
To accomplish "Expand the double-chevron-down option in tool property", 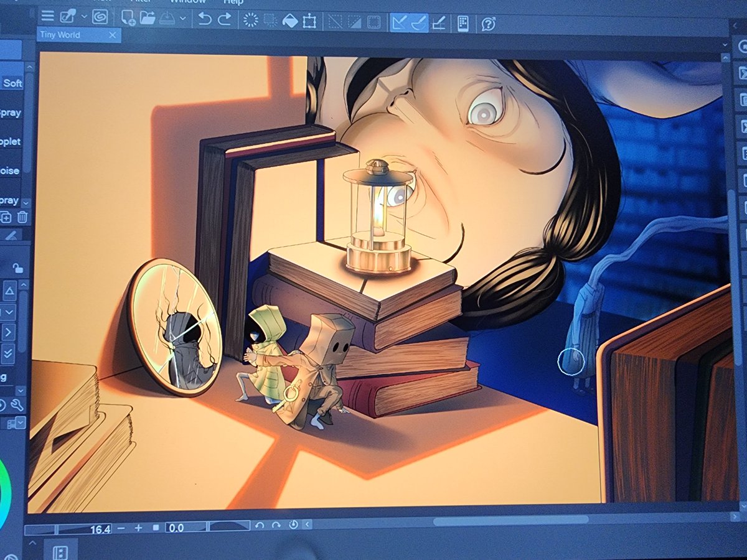I will pos(7,354).
